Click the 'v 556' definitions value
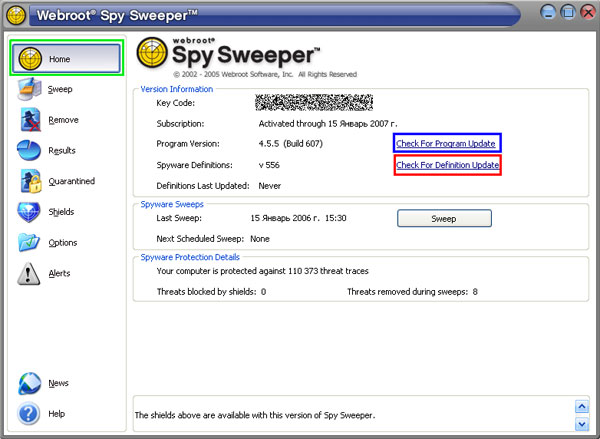Image resolution: width=600 pixels, height=439 pixels. coord(269,165)
